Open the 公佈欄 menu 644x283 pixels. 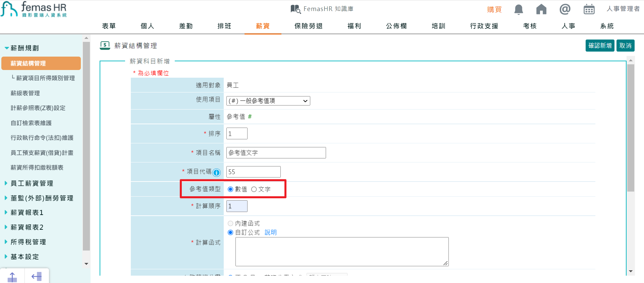click(x=396, y=26)
